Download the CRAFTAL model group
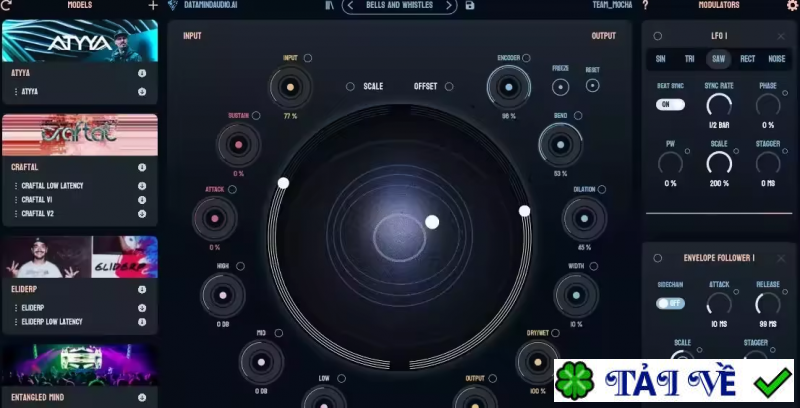Screen dimensions: 800x408 [x=142, y=167]
